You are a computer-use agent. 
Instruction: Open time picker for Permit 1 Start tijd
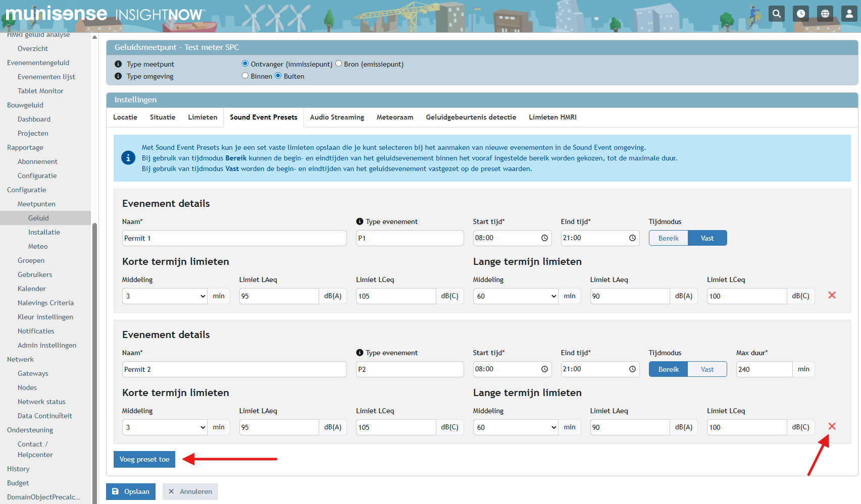[544, 238]
